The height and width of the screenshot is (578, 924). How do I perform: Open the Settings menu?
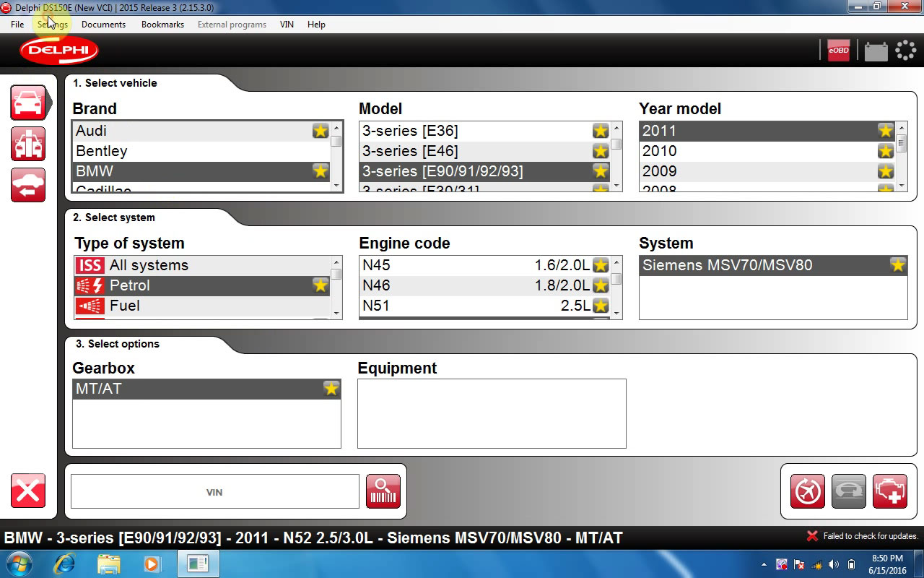53,24
